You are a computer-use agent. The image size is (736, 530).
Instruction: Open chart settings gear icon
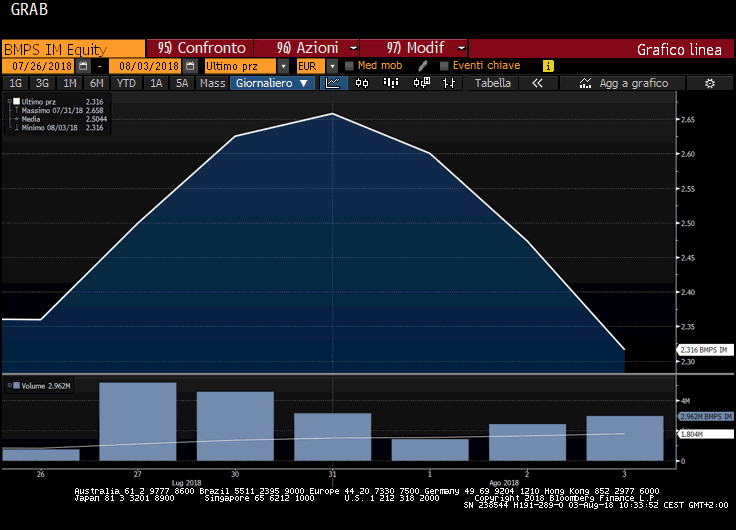[x=710, y=83]
